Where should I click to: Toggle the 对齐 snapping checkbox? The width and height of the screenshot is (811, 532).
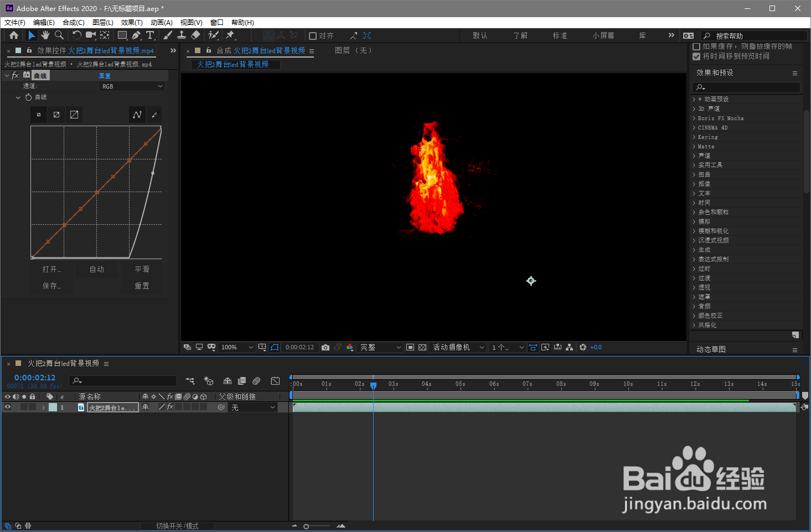click(x=313, y=36)
